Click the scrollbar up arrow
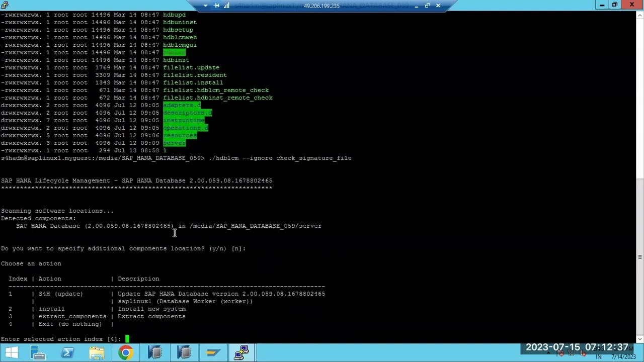This screenshot has height=362, width=644. coord(640,15)
